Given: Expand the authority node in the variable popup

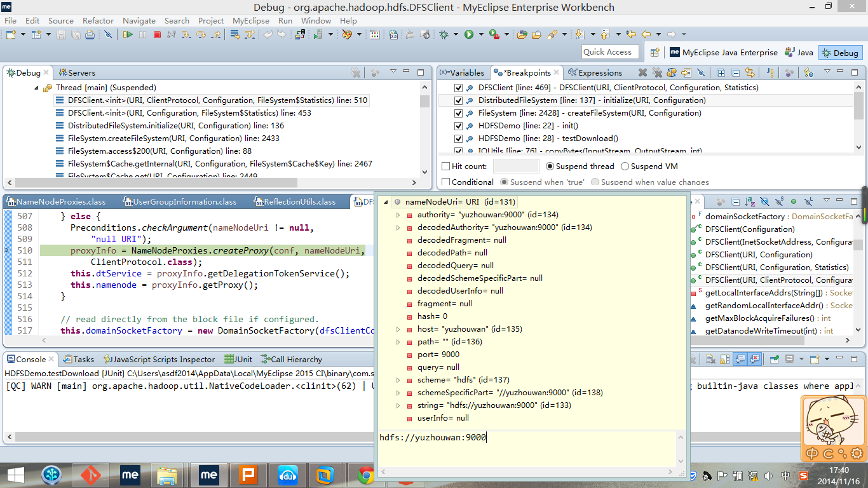Looking at the screenshot, I should click(398, 215).
